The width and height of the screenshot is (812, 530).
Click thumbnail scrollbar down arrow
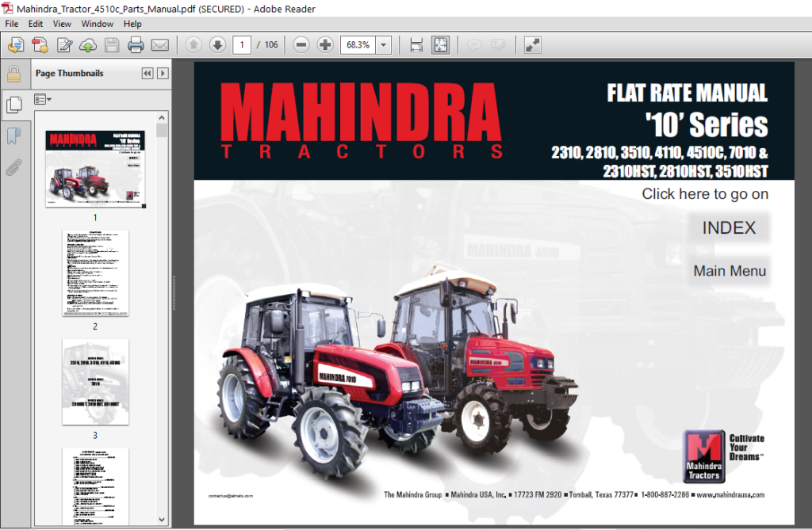pos(162,520)
